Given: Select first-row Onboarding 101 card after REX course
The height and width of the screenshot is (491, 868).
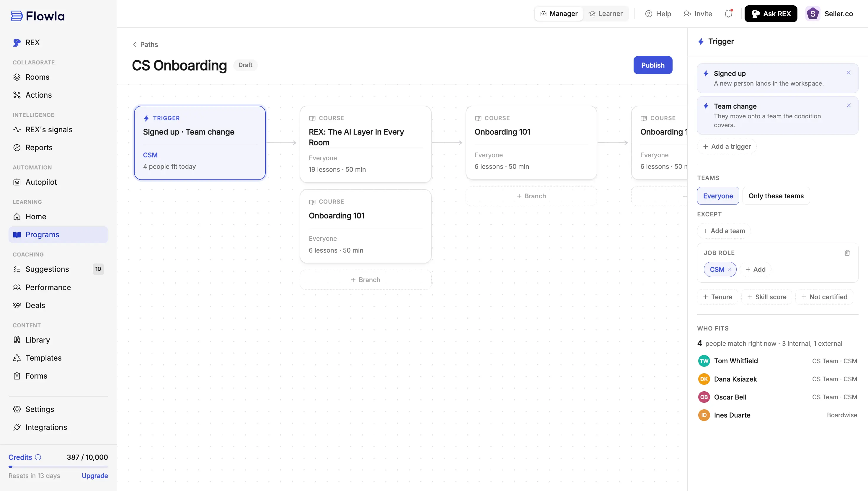Looking at the screenshot, I should [531, 143].
